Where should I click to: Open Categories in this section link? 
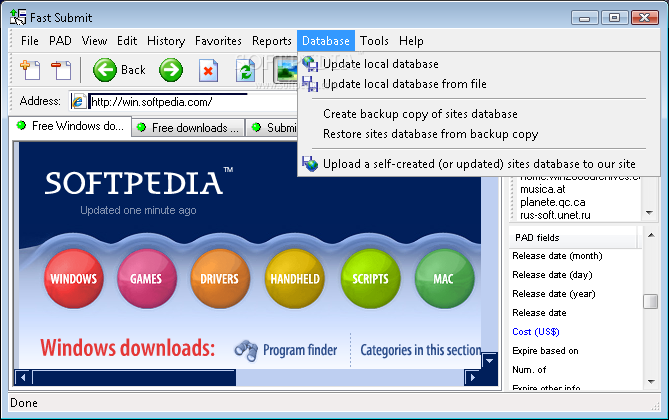(x=421, y=350)
